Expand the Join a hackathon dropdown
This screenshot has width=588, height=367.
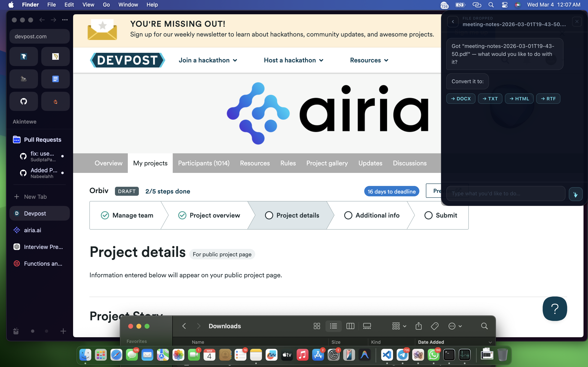pos(208,60)
